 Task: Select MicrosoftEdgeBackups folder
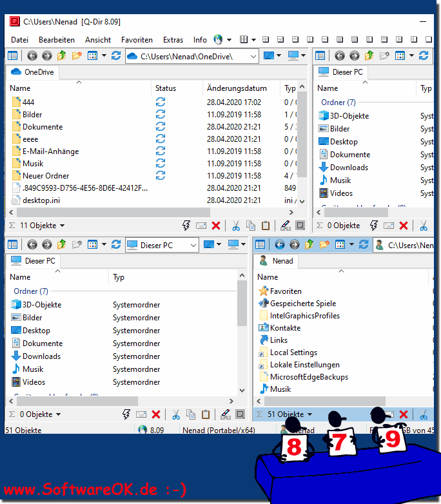[309, 377]
